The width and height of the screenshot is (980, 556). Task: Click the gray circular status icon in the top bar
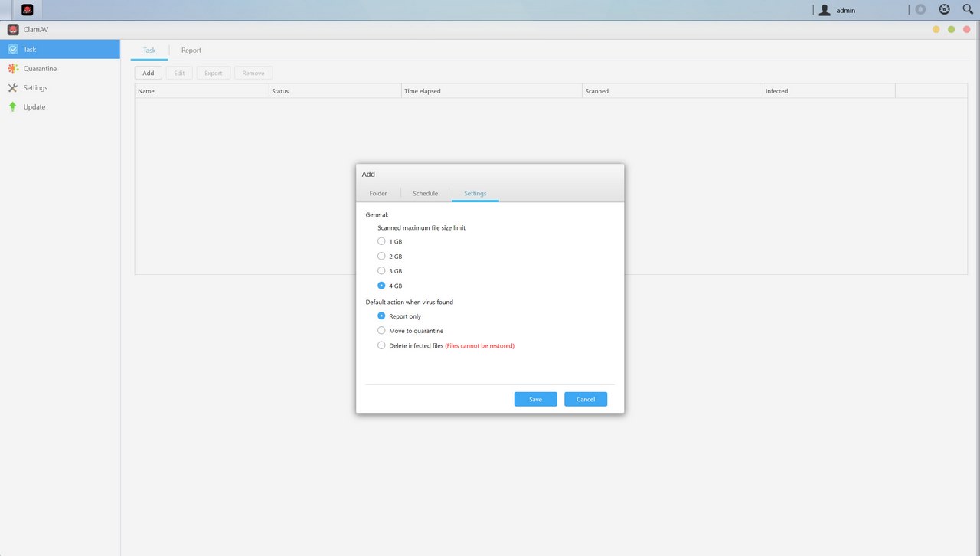[920, 10]
